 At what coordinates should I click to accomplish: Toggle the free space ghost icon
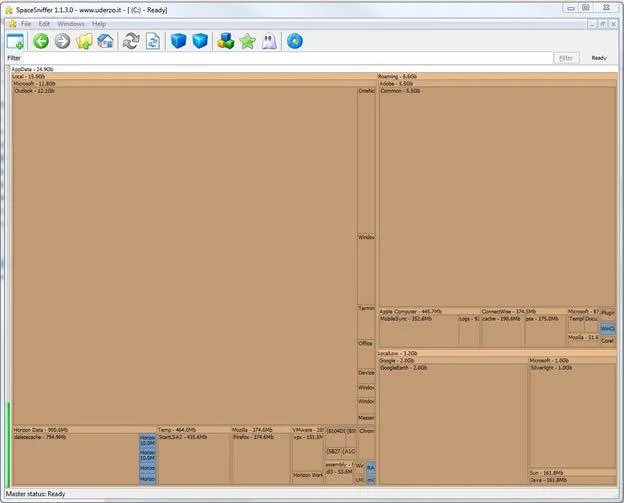tap(269, 41)
